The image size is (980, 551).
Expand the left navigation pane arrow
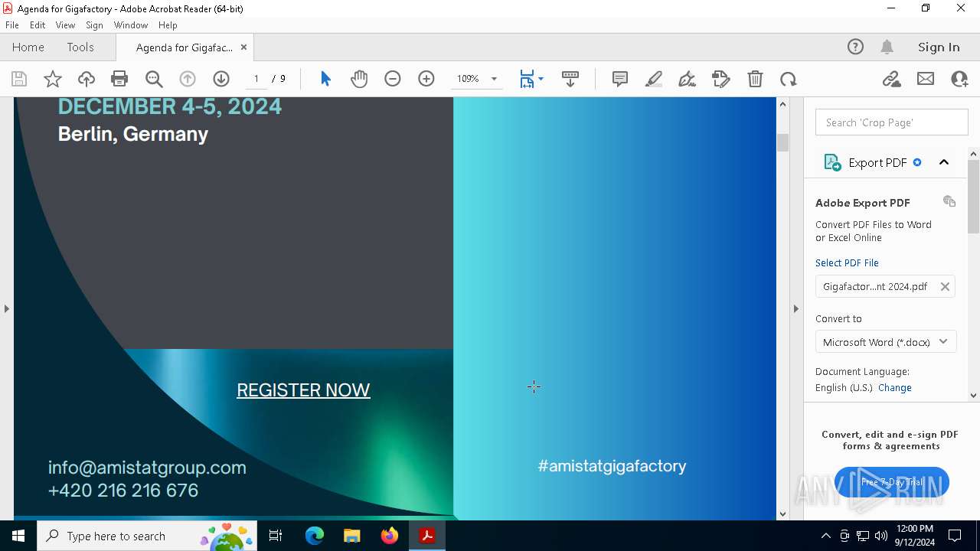6,308
